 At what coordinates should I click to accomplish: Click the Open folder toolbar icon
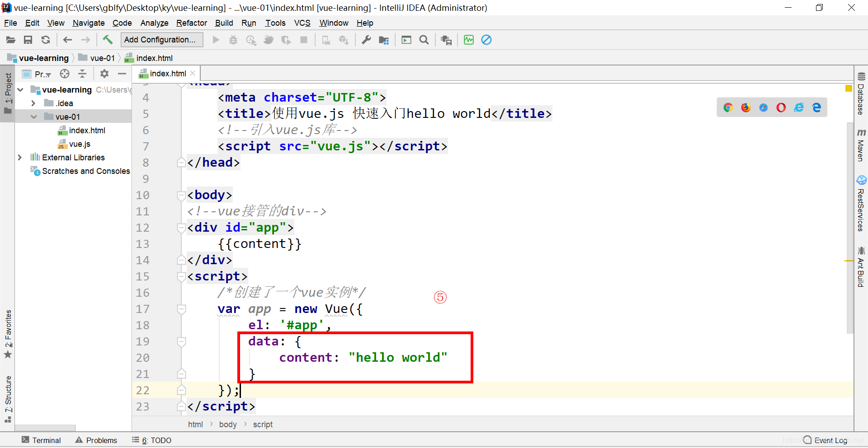[x=10, y=40]
